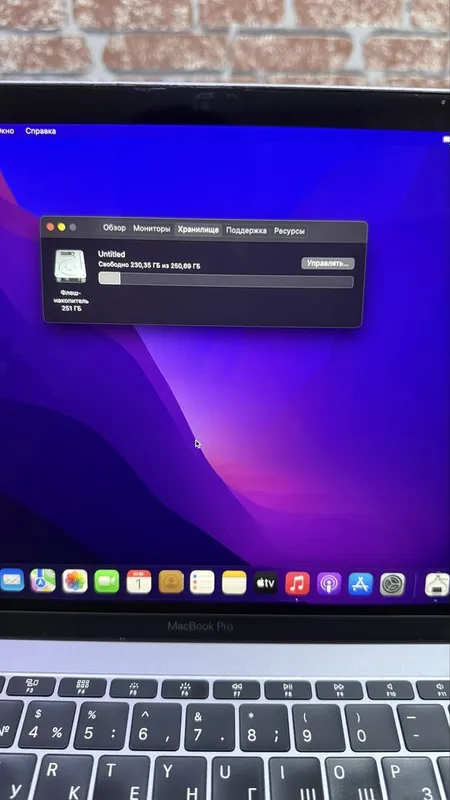Launch Podcasts from the dock
This screenshot has width=450, height=800.
(329, 584)
